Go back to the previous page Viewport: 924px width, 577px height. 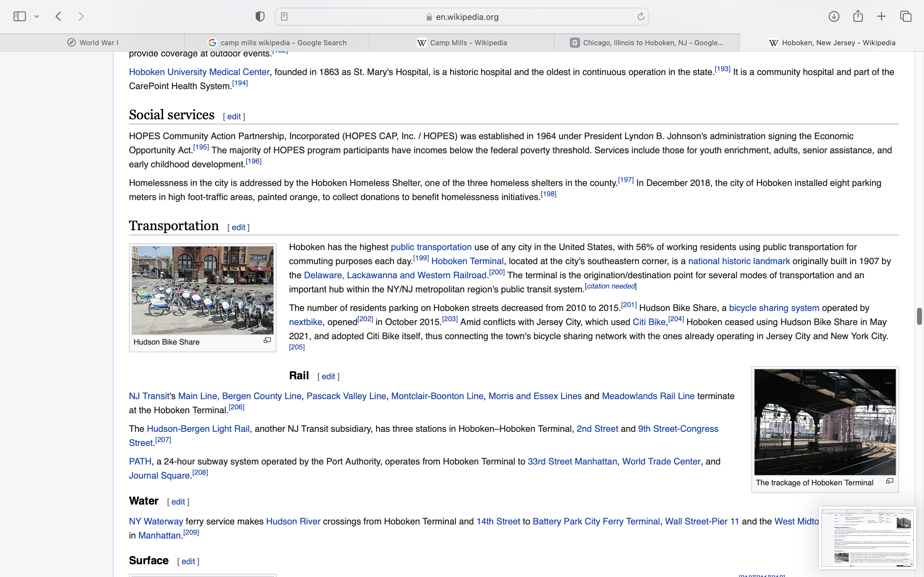(x=58, y=16)
